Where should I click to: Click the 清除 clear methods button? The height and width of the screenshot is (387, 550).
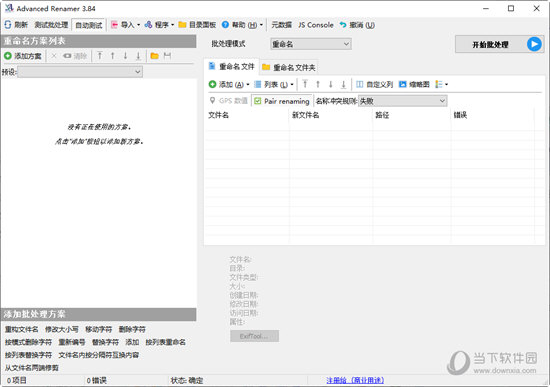(75, 56)
